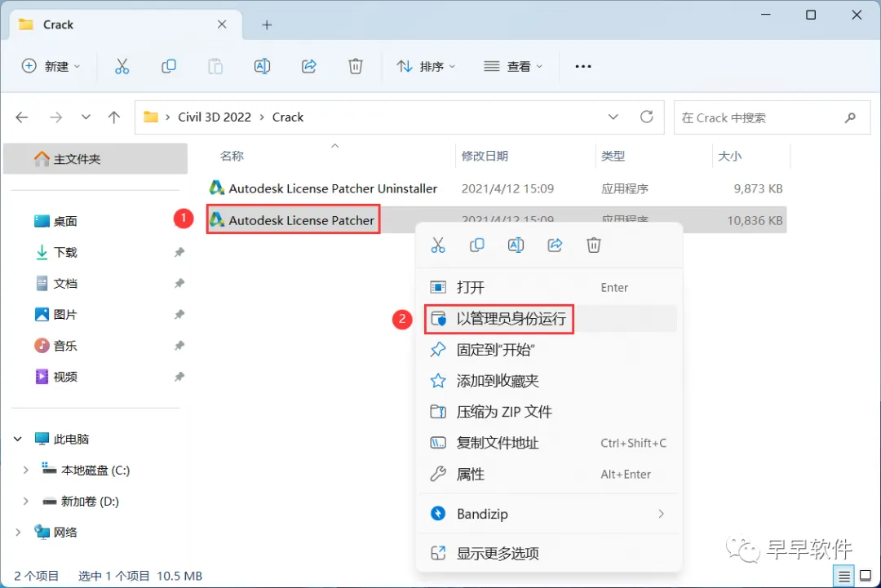Click the Share icon in the toolbar
Image resolution: width=881 pixels, height=588 pixels.
tap(308, 66)
